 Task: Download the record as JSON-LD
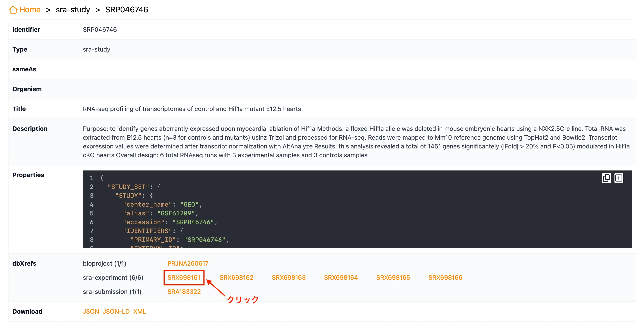pos(116,311)
